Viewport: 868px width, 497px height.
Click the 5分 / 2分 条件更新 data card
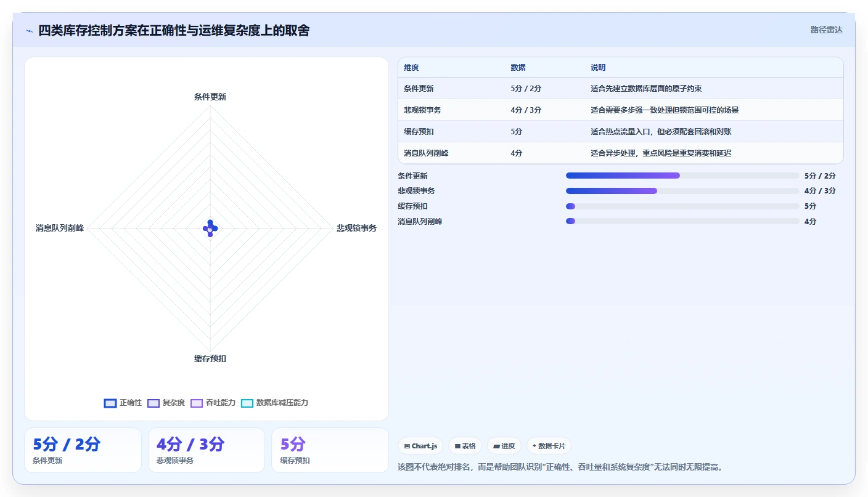tap(83, 450)
